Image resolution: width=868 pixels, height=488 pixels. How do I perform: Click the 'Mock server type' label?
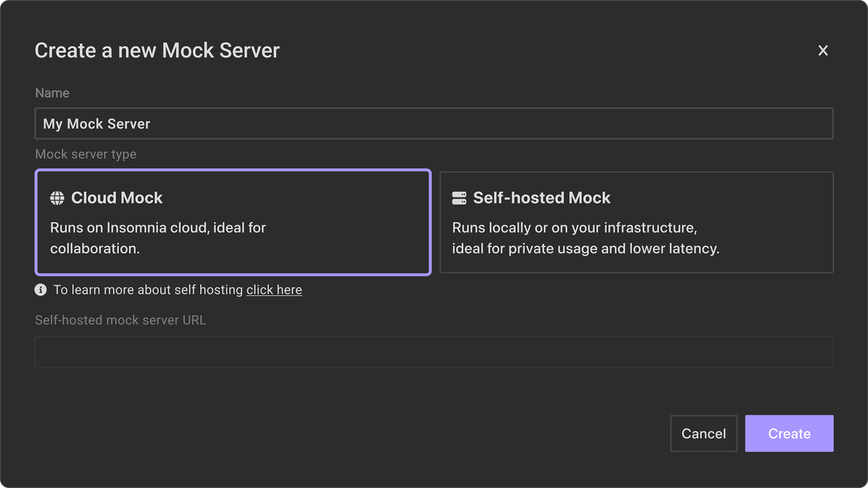point(86,154)
